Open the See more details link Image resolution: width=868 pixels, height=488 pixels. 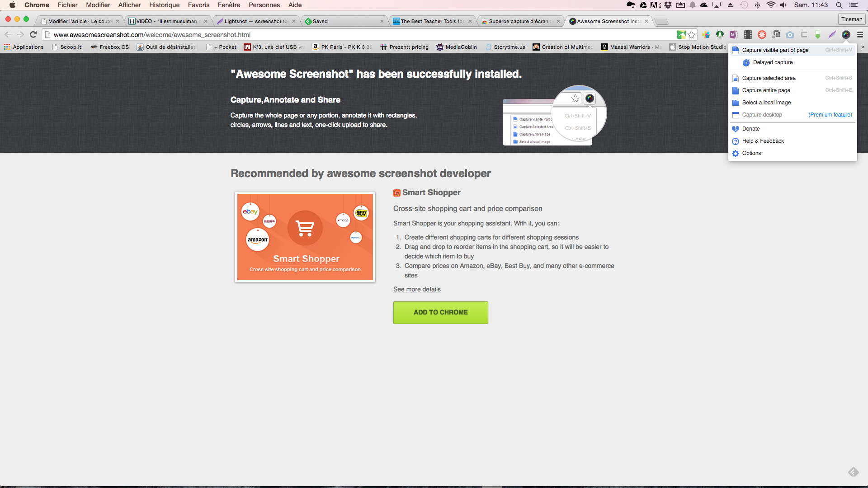(x=416, y=289)
